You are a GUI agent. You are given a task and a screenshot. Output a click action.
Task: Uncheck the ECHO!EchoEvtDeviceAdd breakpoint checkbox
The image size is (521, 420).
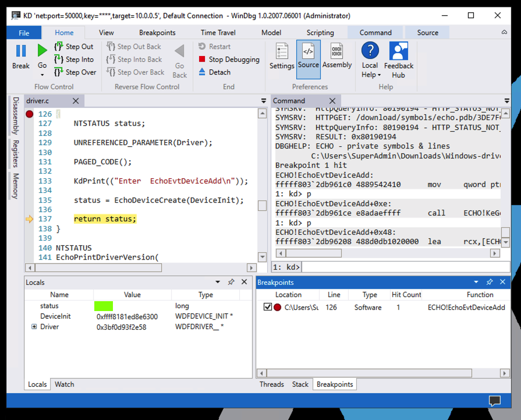coord(267,307)
